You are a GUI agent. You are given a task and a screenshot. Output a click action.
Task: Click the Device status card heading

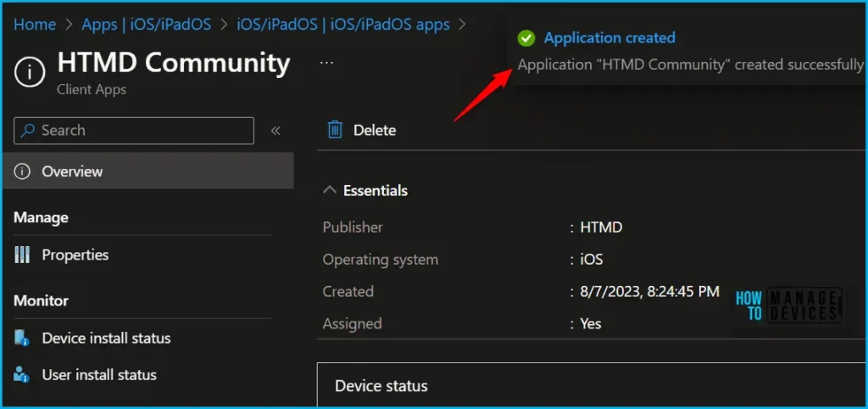[x=381, y=386]
